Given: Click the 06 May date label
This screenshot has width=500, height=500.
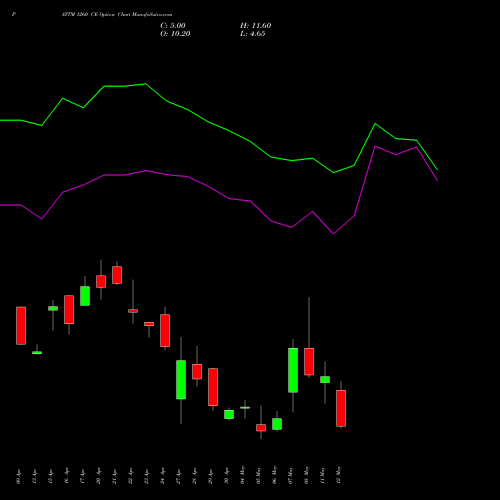Looking at the screenshot, I should click(x=274, y=475).
